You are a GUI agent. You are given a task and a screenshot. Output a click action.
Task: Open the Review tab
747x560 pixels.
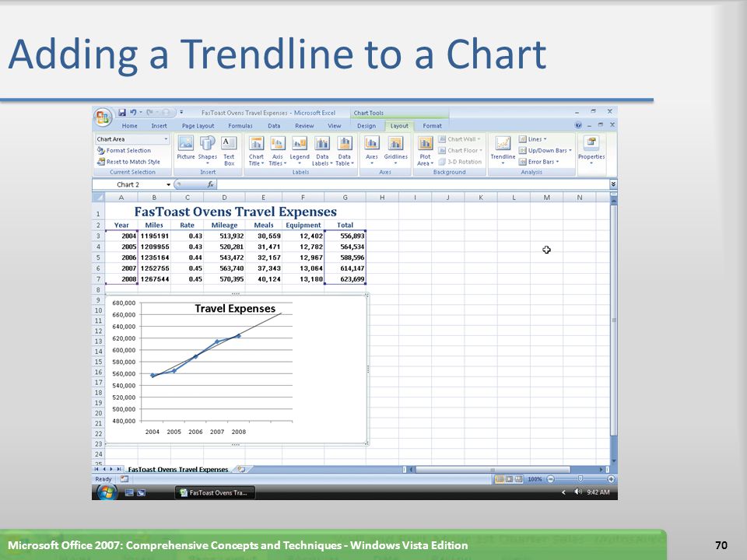(x=304, y=126)
